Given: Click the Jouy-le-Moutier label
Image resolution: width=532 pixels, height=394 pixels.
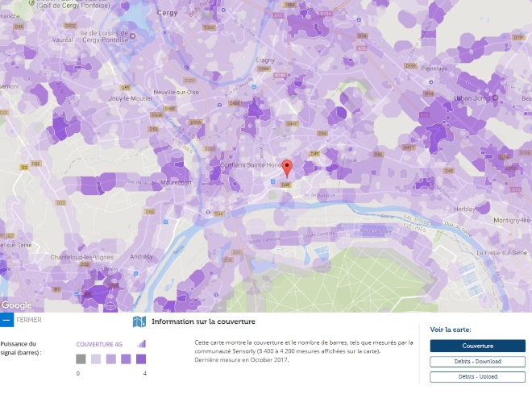Looking at the screenshot, I should coord(131,98).
